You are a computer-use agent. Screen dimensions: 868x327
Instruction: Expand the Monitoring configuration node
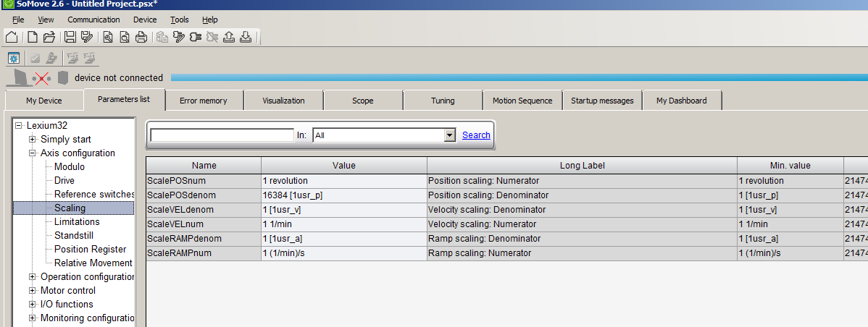(x=32, y=318)
